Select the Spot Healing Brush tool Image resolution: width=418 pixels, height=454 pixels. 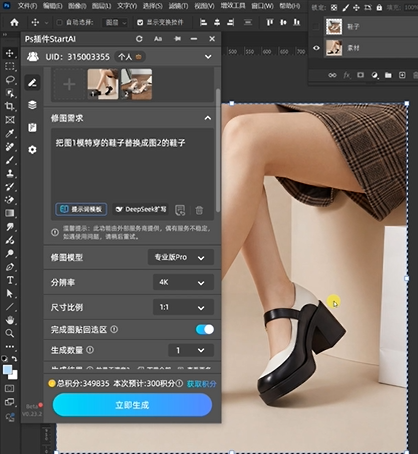tap(10, 147)
